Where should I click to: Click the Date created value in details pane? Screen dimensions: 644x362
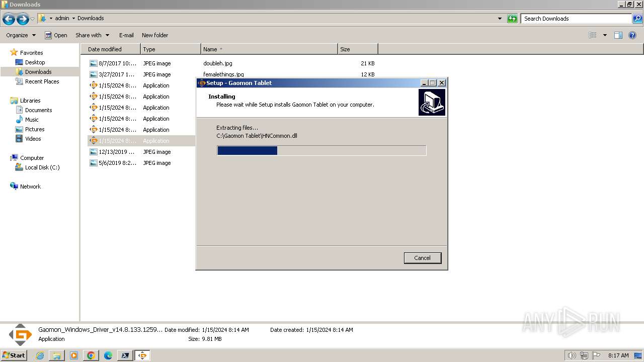330,330
